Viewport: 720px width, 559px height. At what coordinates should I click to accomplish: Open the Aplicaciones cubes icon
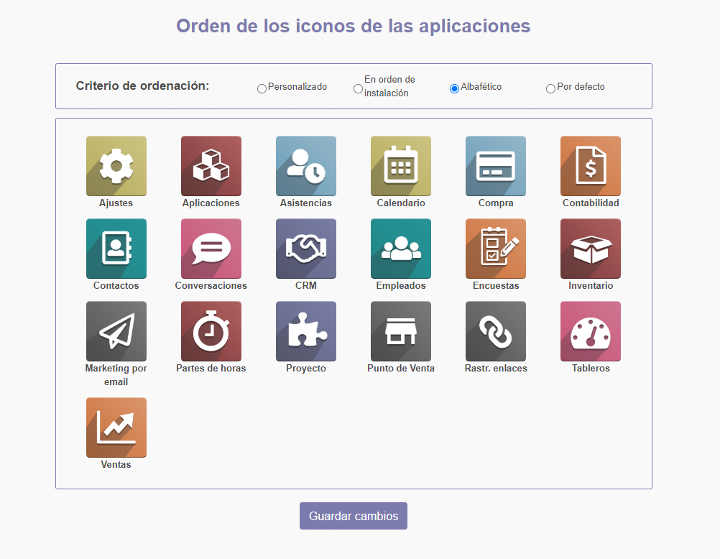coord(211,166)
